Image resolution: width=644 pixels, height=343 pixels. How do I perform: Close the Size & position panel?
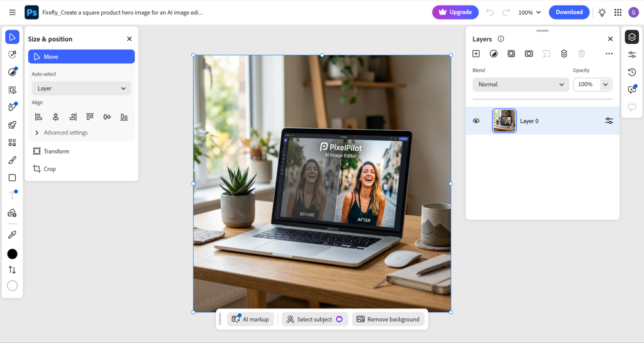pyautogui.click(x=130, y=39)
